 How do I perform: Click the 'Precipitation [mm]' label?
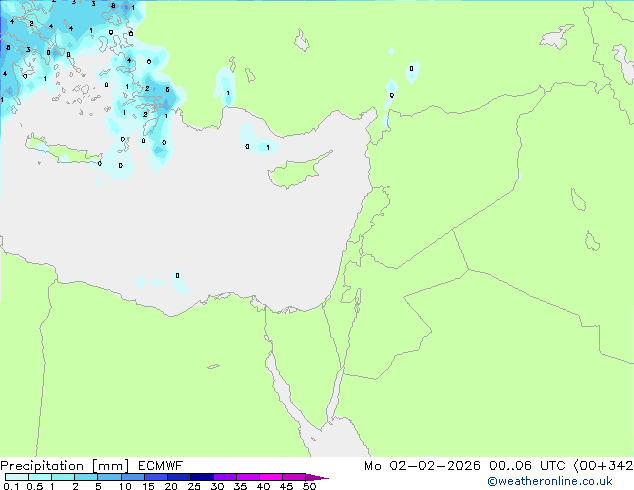pyautogui.click(x=65, y=466)
